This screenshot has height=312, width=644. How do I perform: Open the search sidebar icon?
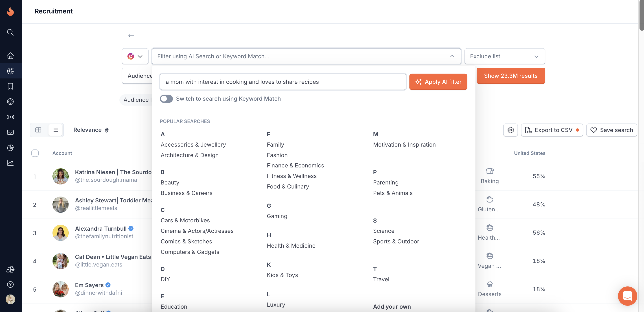10,32
